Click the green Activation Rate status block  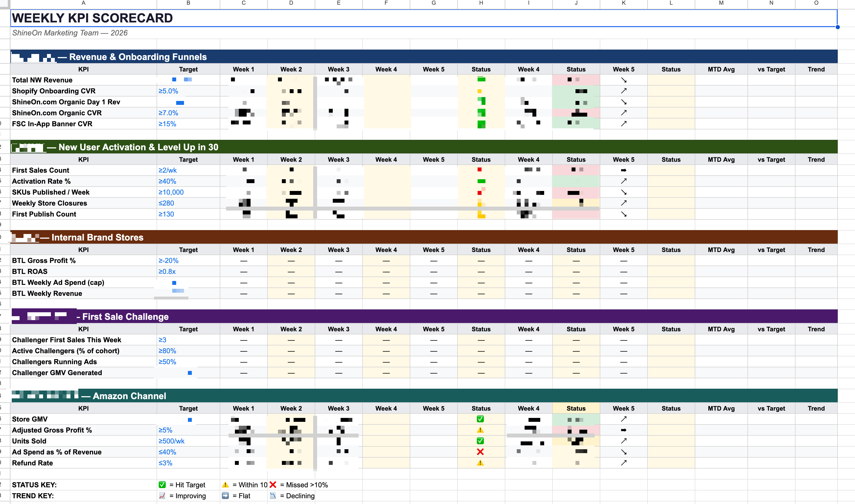[x=481, y=181]
